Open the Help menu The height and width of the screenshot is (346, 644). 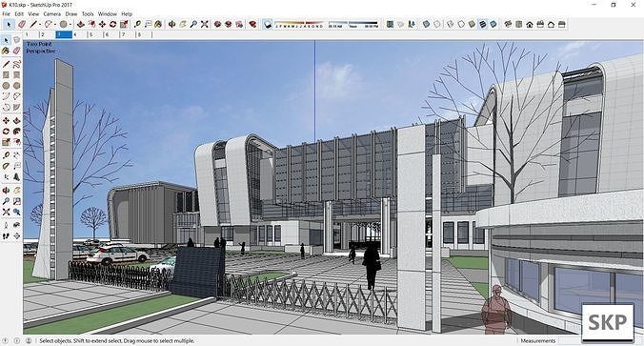coord(127,14)
